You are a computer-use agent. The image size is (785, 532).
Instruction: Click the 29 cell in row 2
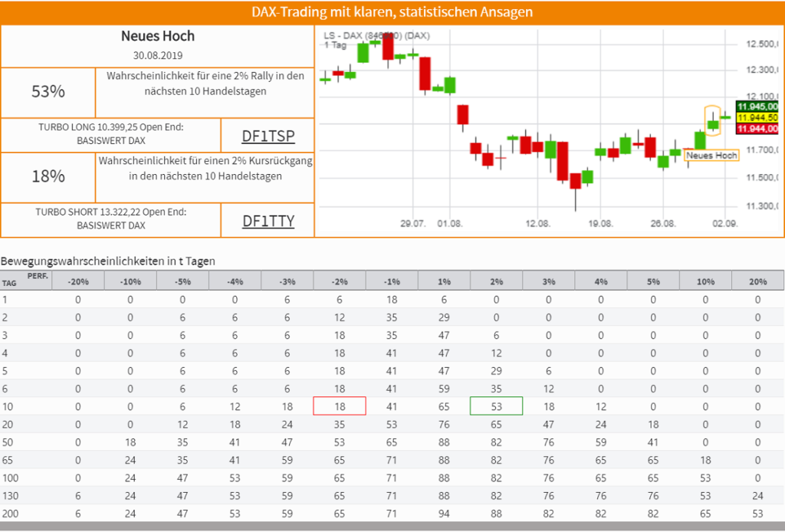pyautogui.click(x=444, y=317)
